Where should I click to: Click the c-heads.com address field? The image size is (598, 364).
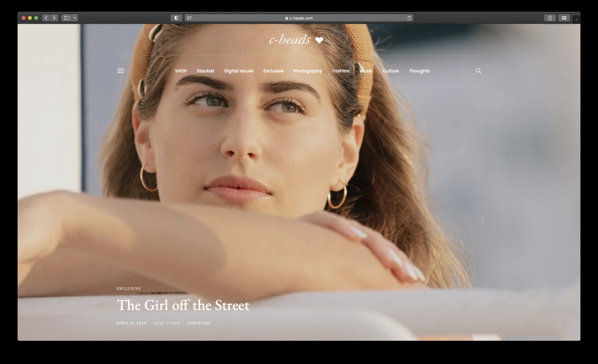(299, 18)
